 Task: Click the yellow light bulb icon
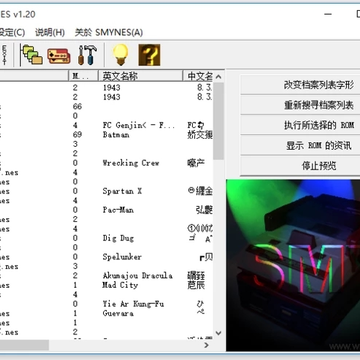(120, 55)
